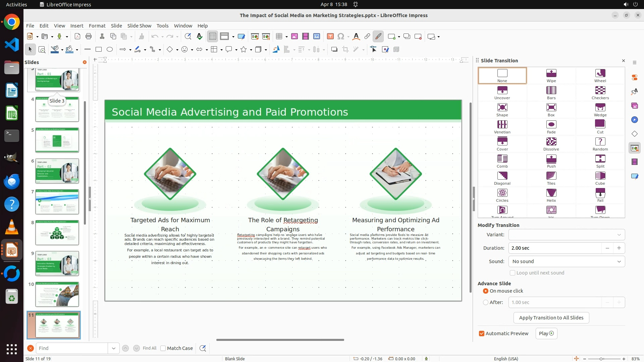Apply the Cube transition
The image size is (644, 362).
point(600,178)
